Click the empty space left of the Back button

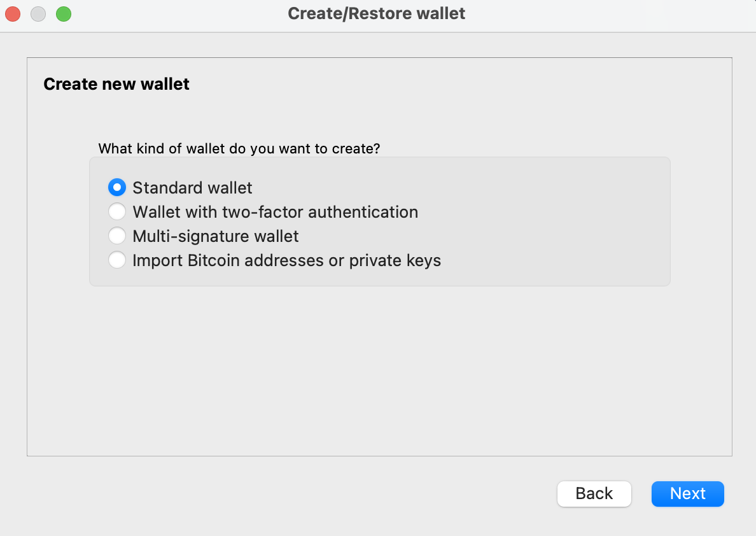[318, 493]
